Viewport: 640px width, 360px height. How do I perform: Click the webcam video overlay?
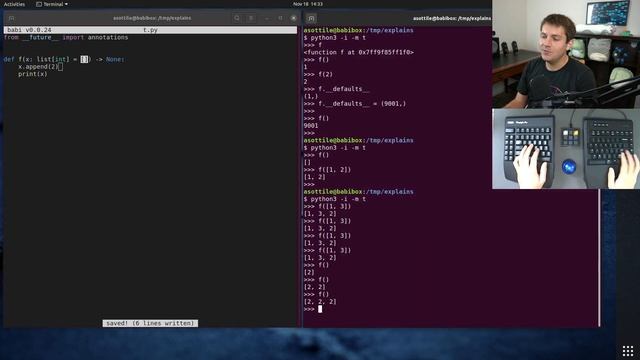point(566,54)
